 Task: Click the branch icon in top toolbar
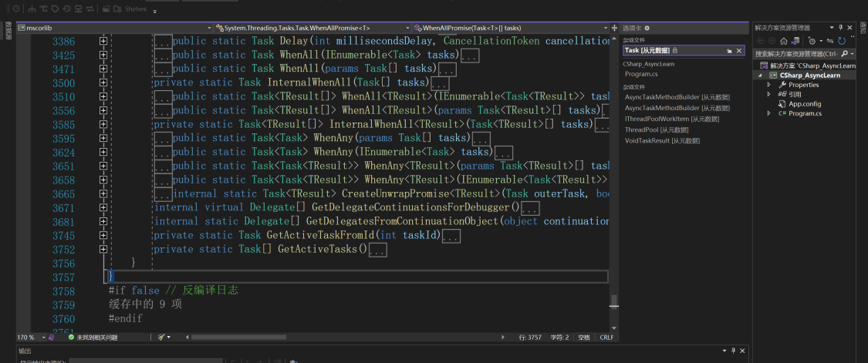click(x=44, y=8)
